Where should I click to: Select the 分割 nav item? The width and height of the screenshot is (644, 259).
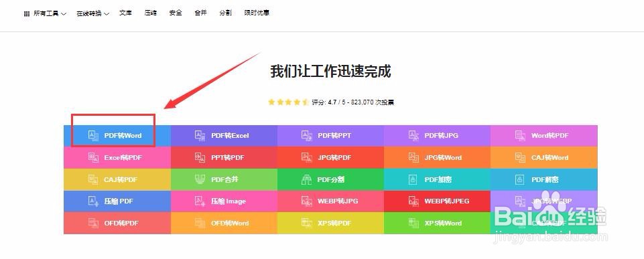pos(225,13)
